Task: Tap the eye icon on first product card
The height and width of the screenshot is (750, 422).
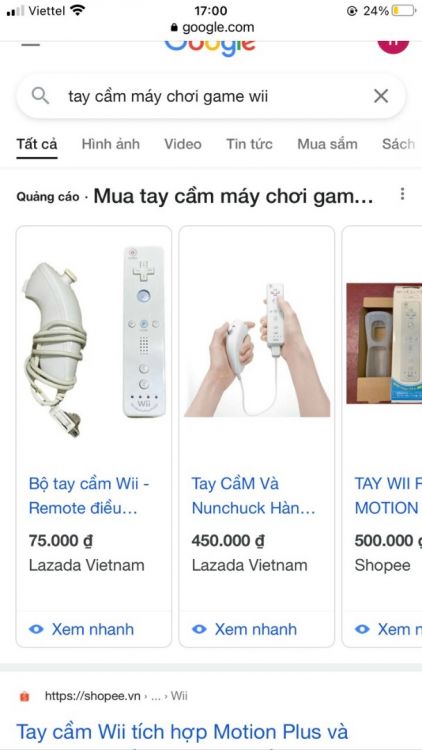Action: pos(36,629)
